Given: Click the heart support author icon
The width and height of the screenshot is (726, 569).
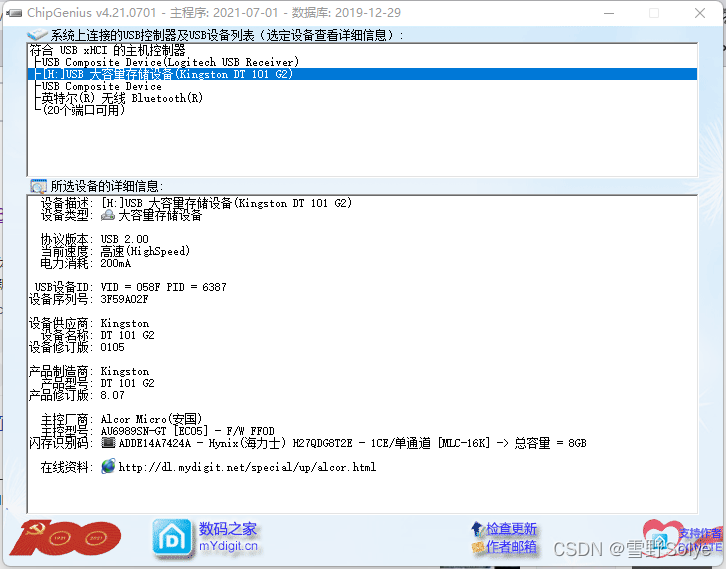Looking at the screenshot, I should point(663,537).
